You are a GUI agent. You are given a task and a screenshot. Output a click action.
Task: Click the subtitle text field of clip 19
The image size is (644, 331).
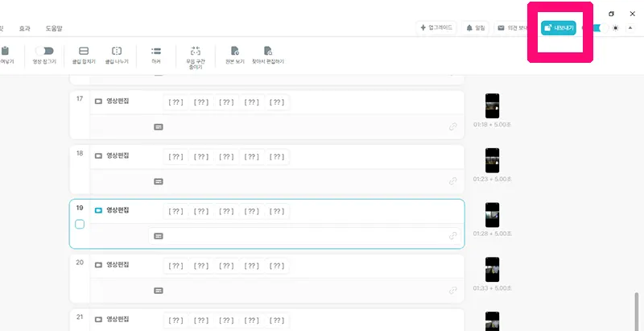click(304, 236)
